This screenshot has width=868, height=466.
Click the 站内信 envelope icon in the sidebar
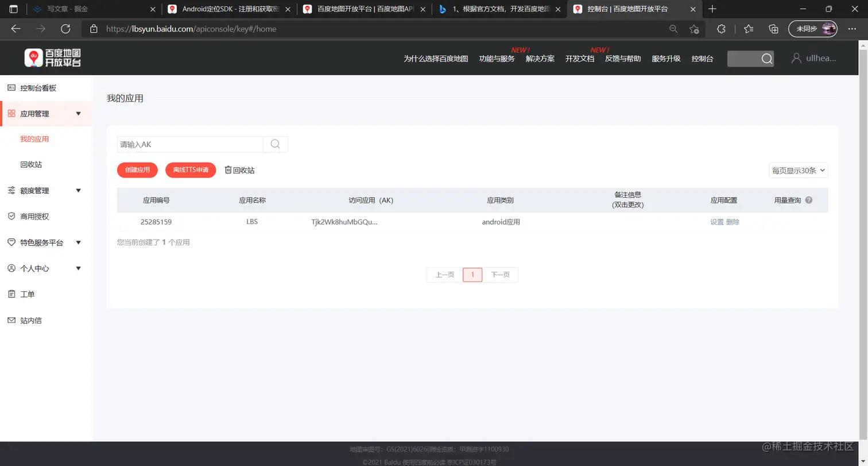point(11,320)
